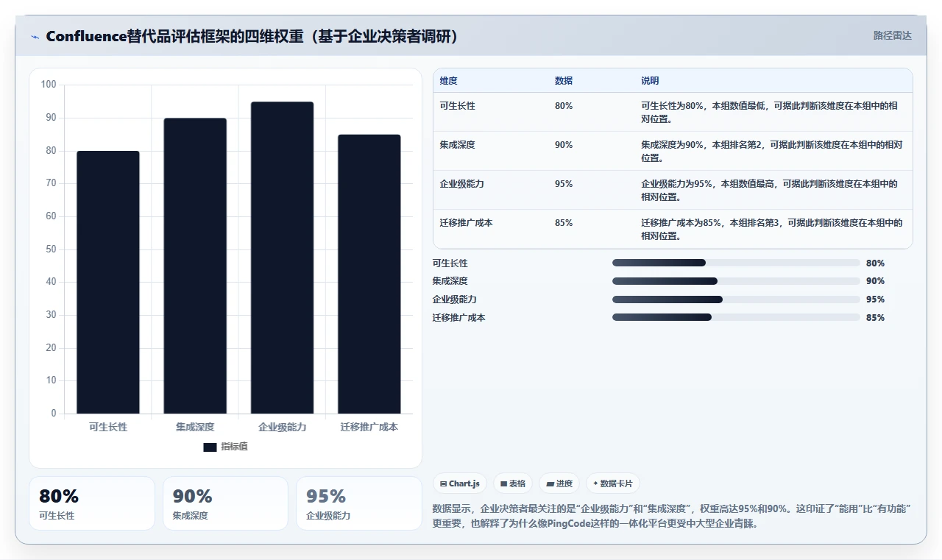Click the description stating 本组数值最高
The width and height of the screenshot is (942, 560).
click(x=770, y=191)
